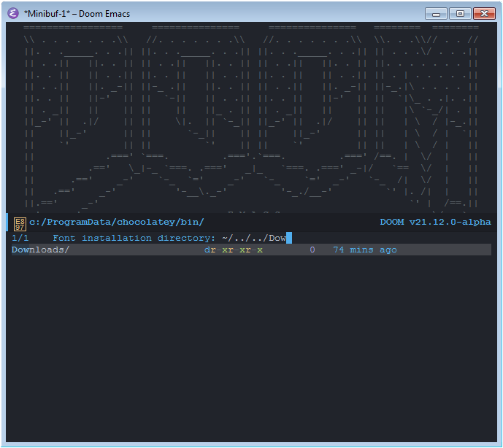Image resolution: width=503 pixels, height=448 pixels.
Task: Click the file size value 0
Action: pyautogui.click(x=312, y=250)
